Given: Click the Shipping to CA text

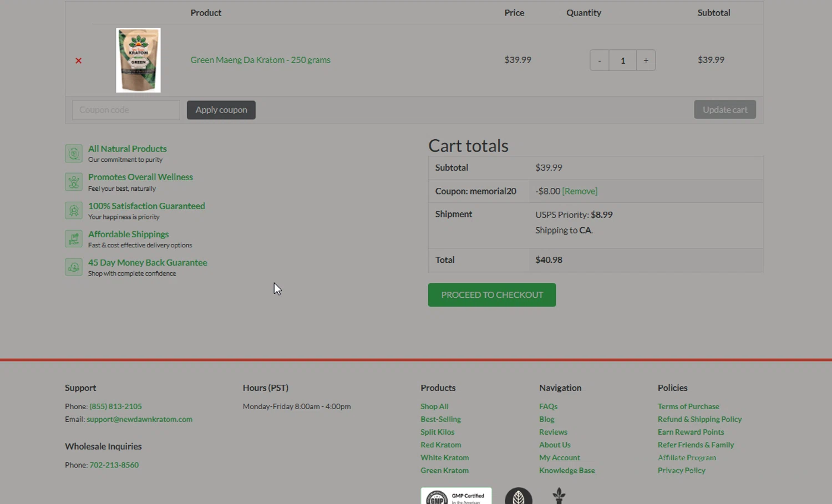Looking at the screenshot, I should point(564,230).
